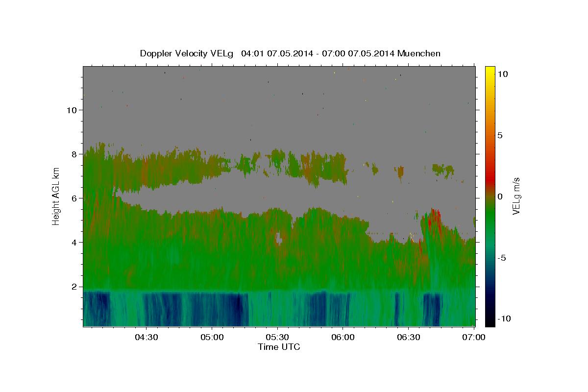
Task: Click the plot title 'Doppler Velocity VELg'
Action: [x=187, y=53]
